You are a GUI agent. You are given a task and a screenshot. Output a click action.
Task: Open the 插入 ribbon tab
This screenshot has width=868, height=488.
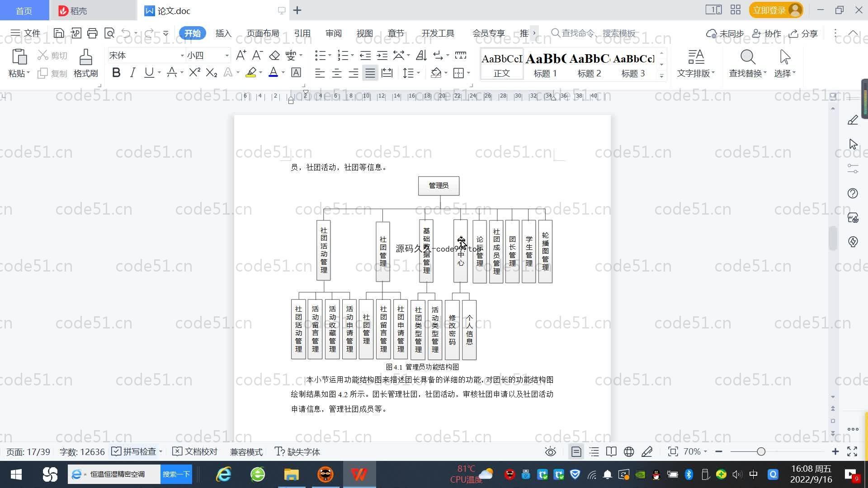tap(223, 33)
